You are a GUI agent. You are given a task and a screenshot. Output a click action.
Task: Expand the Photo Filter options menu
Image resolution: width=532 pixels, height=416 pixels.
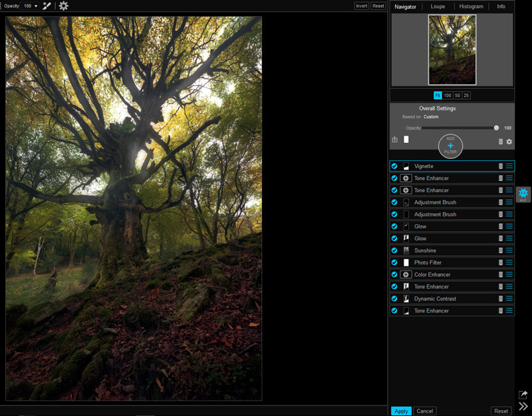(509, 262)
